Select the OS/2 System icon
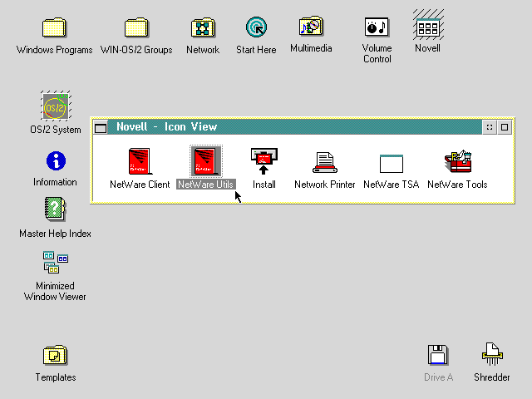The height and width of the screenshot is (399, 532). pos(56,107)
